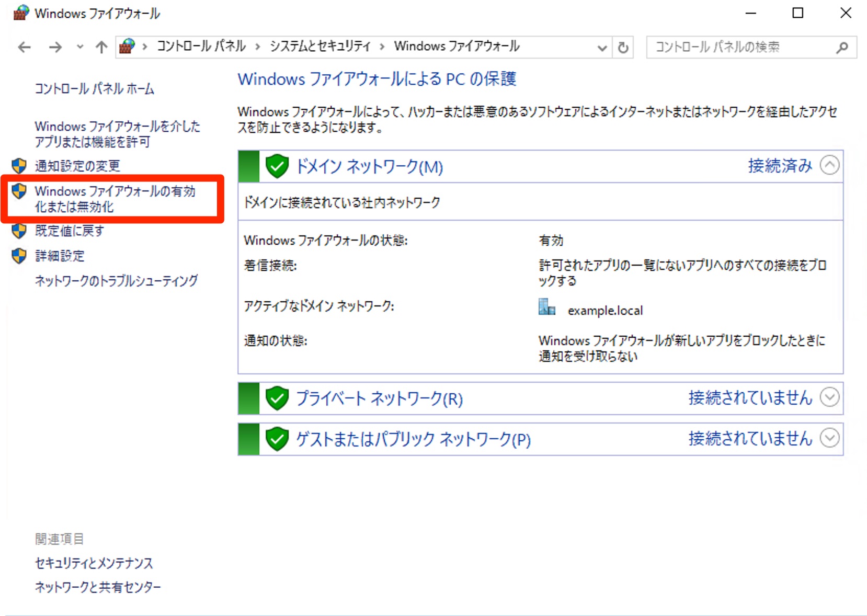The image size is (867, 616).
Task: Open the recent locations dropdown arrow
Action: tap(79, 47)
